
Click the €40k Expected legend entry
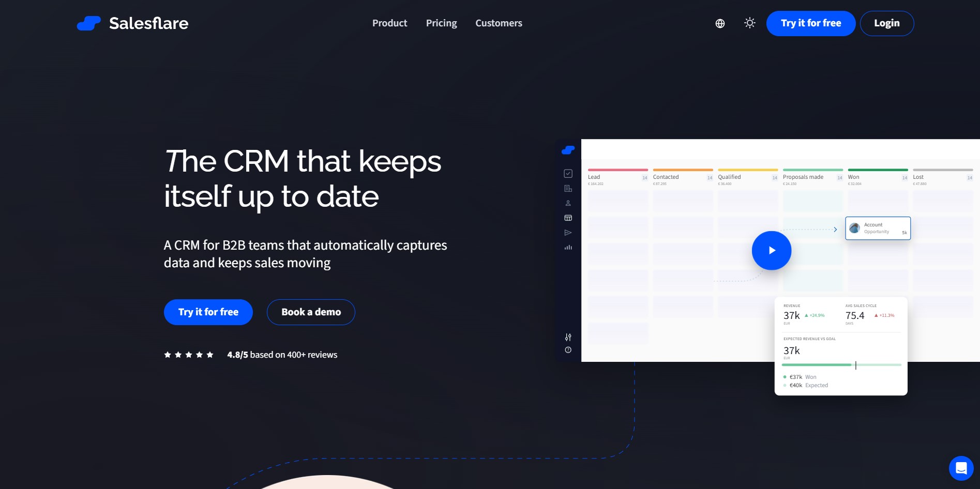point(805,385)
